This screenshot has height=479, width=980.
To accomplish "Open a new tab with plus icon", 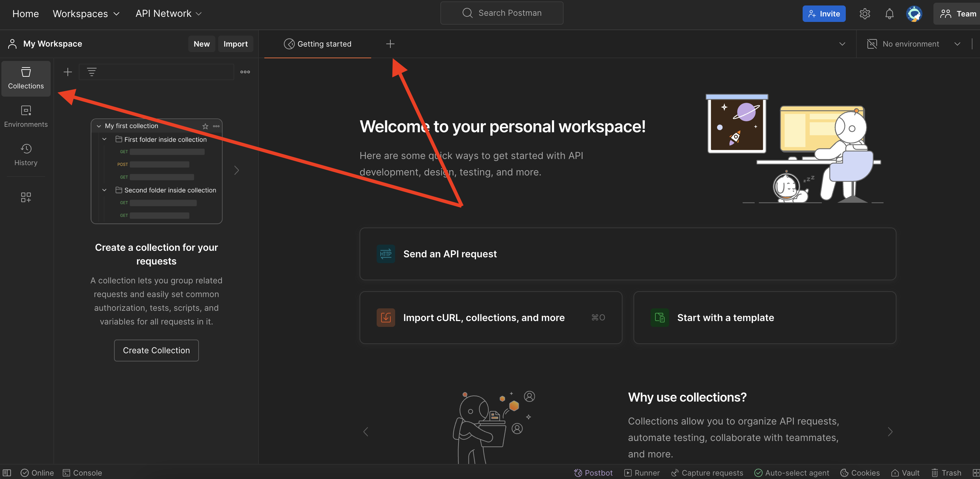I will [x=390, y=44].
